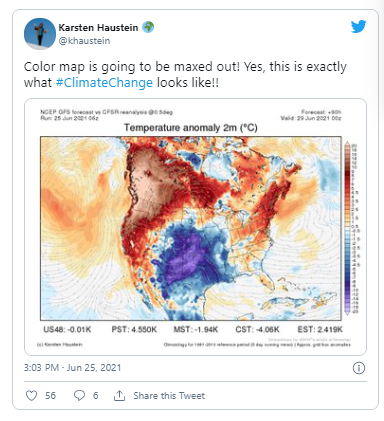Open the tweet info circle icon
The height and width of the screenshot is (421, 384).
pos(359,368)
